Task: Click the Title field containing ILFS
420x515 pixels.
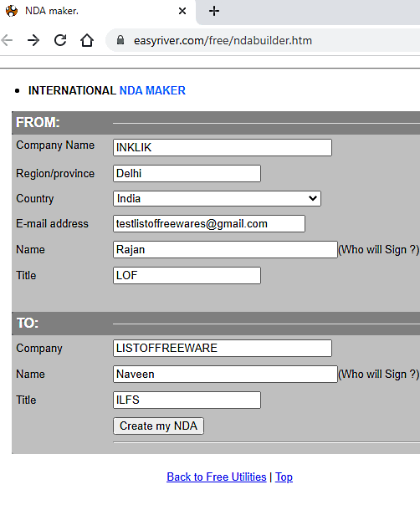Action: click(x=187, y=400)
